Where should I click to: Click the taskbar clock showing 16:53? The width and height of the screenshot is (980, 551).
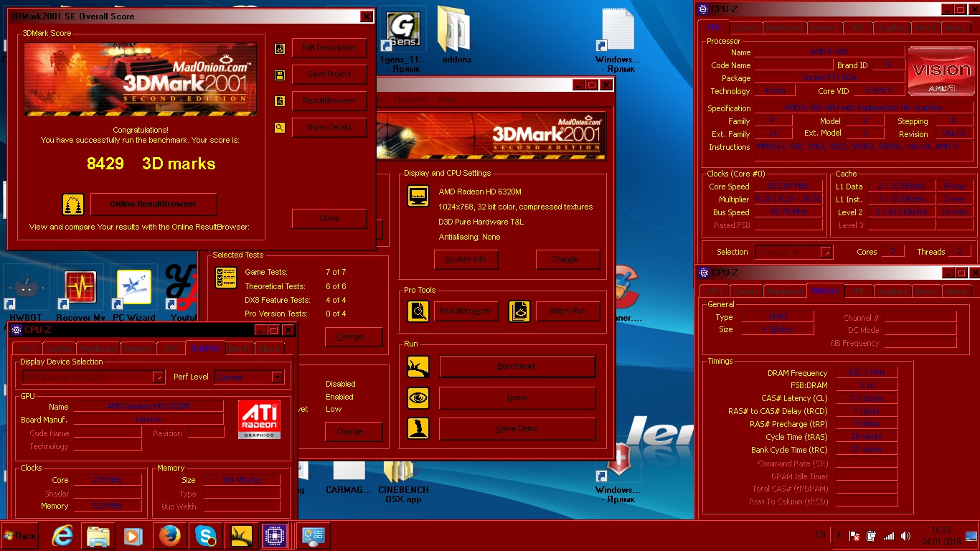click(x=941, y=536)
